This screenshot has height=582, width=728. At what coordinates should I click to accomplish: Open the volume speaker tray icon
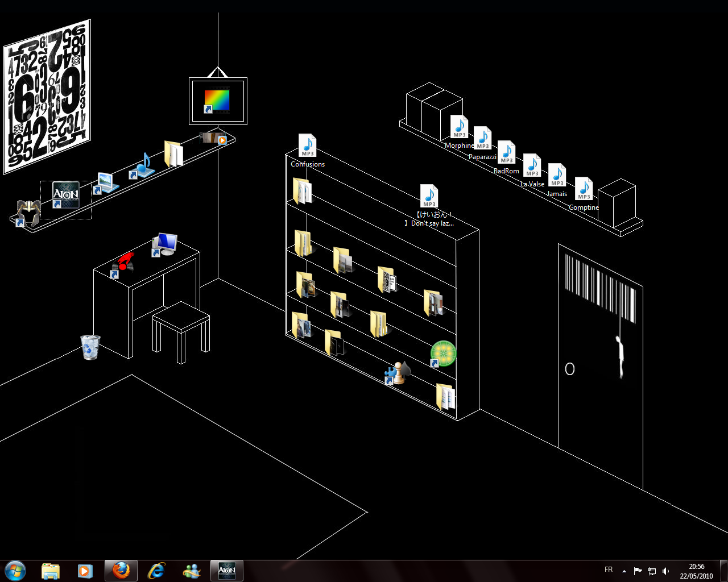pyautogui.click(x=665, y=571)
